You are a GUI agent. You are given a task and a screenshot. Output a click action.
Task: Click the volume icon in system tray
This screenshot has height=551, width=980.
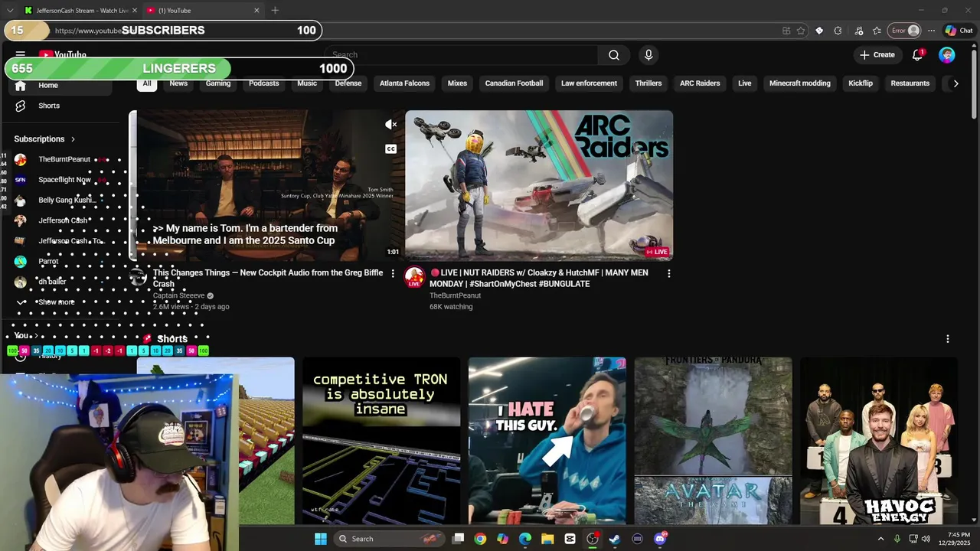click(x=926, y=539)
